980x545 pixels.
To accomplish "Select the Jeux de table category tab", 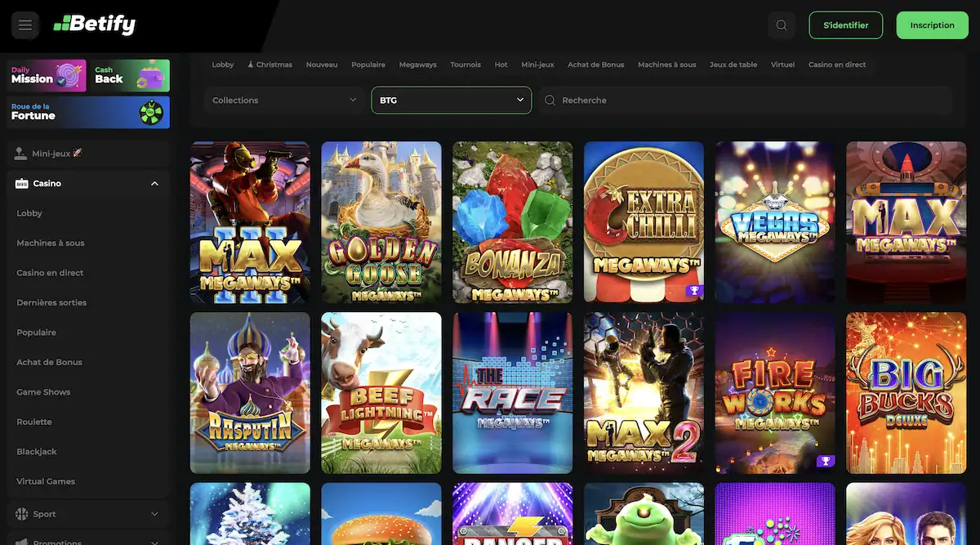I will [733, 65].
